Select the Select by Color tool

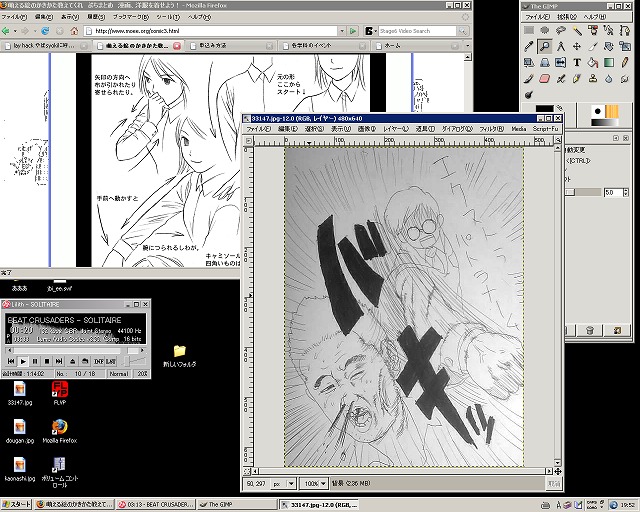pos(593,30)
